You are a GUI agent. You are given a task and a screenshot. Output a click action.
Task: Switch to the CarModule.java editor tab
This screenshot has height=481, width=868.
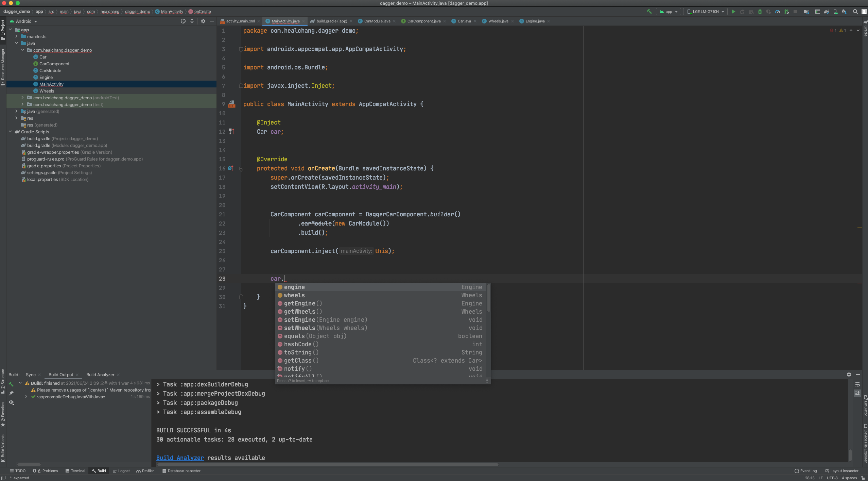tap(377, 21)
